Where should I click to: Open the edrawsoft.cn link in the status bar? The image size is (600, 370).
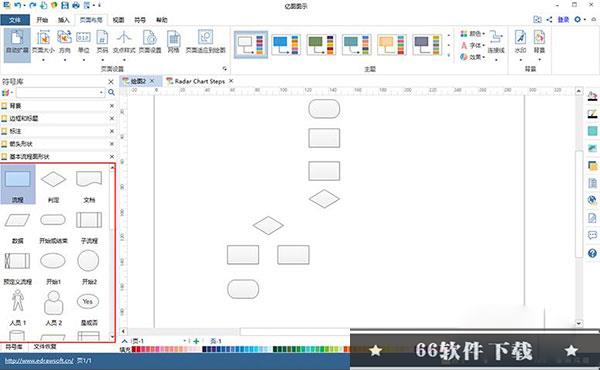[39, 360]
